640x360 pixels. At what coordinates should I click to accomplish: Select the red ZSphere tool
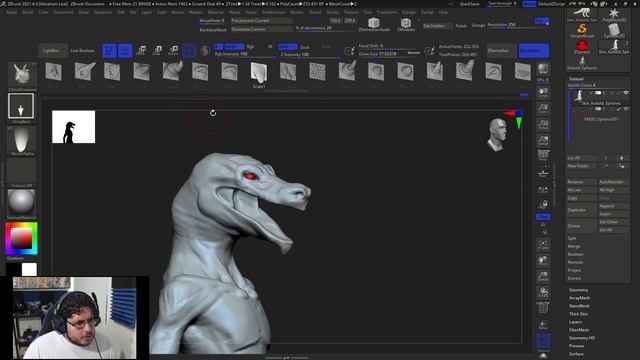pos(582,47)
